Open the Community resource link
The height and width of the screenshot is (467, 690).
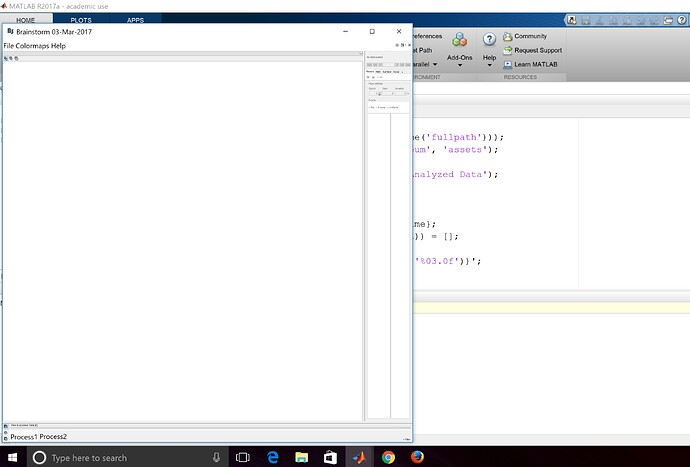(x=530, y=36)
